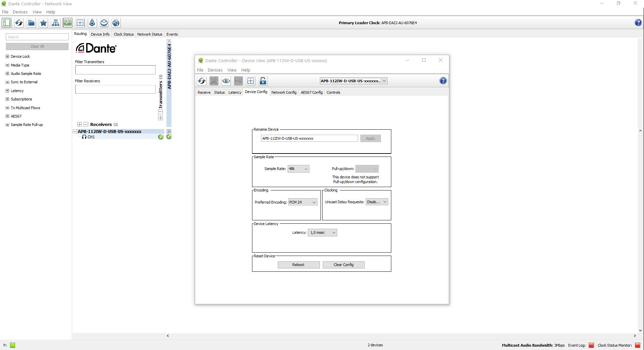Open the Preferred Encoding PCM 24 dropdown
Image resolution: width=644 pixels, height=350 pixels.
click(302, 202)
